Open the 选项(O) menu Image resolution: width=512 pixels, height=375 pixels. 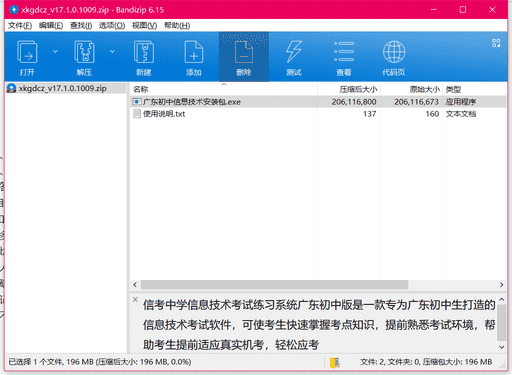(x=112, y=25)
